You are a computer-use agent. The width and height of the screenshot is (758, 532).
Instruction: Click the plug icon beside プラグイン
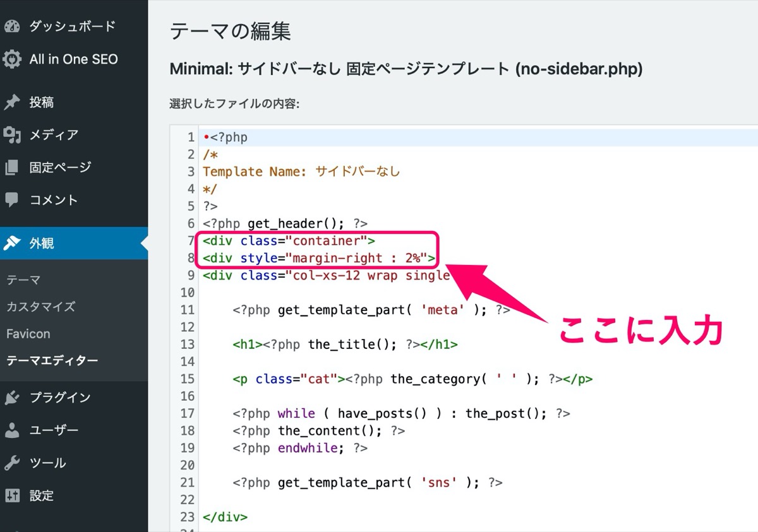pyautogui.click(x=11, y=398)
